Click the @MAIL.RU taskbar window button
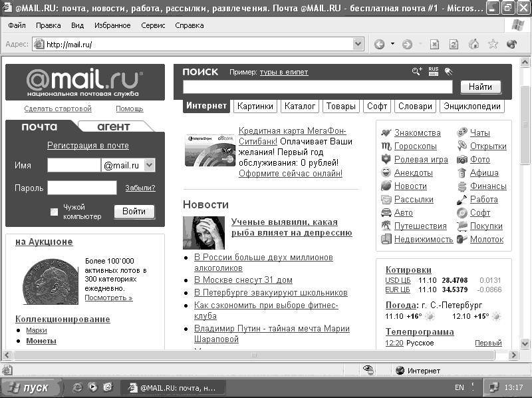Screen dimensions: 532x398 coord(172,387)
